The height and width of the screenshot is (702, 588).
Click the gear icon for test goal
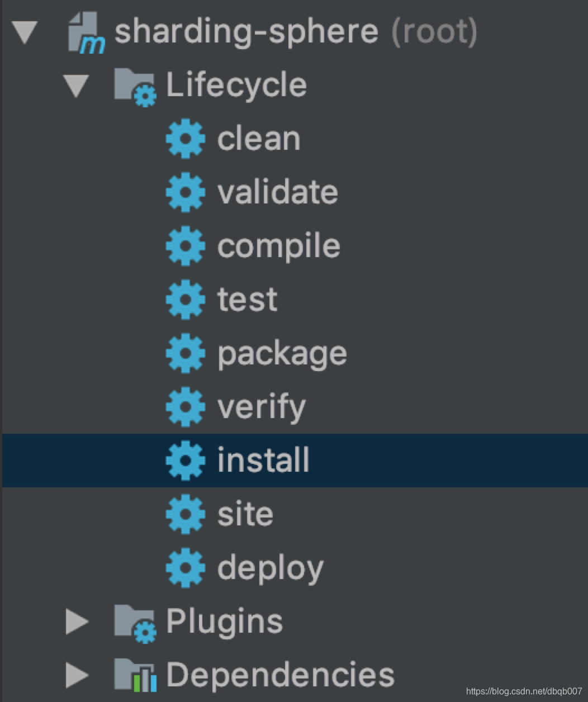click(186, 300)
